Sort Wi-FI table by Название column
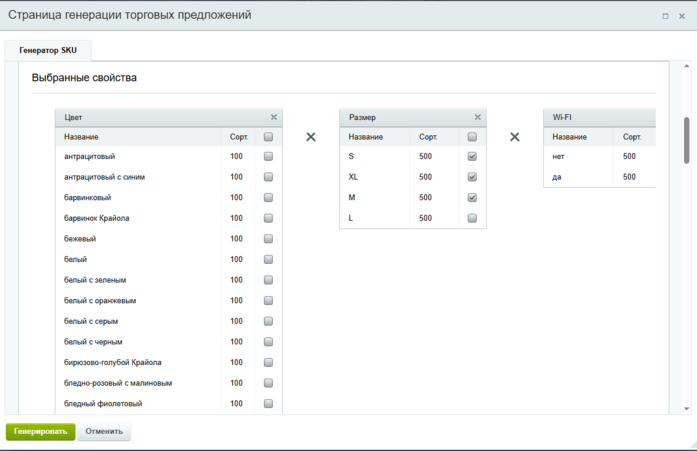 569,137
